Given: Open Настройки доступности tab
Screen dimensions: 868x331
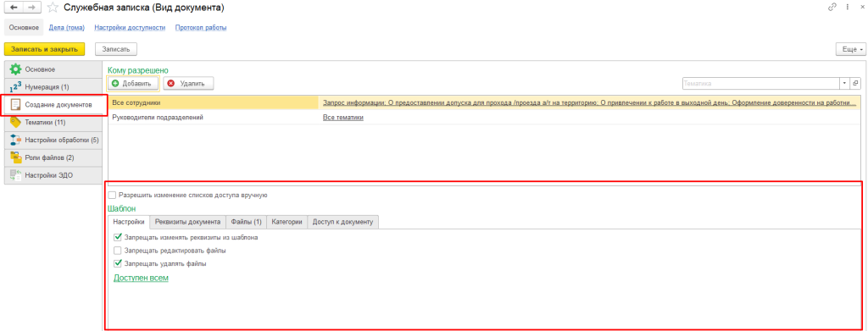Looking at the screenshot, I should (x=130, y=27).
